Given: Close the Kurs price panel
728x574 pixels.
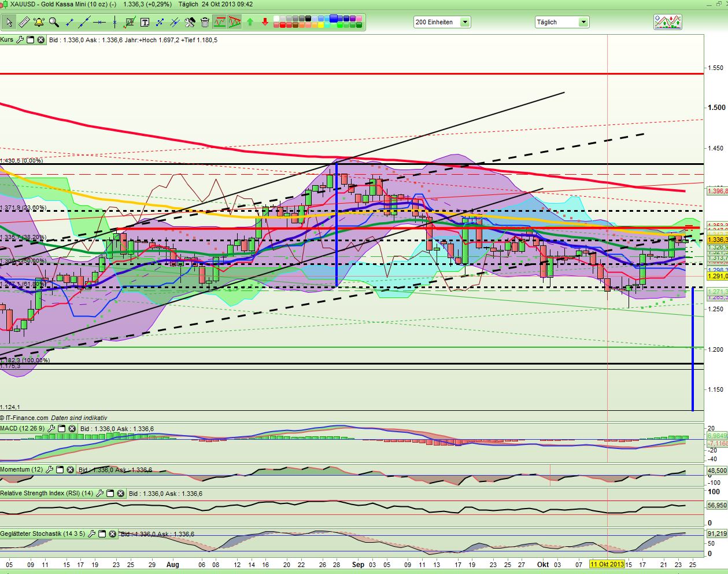Looking at the screenshot, I should point(40,40).
